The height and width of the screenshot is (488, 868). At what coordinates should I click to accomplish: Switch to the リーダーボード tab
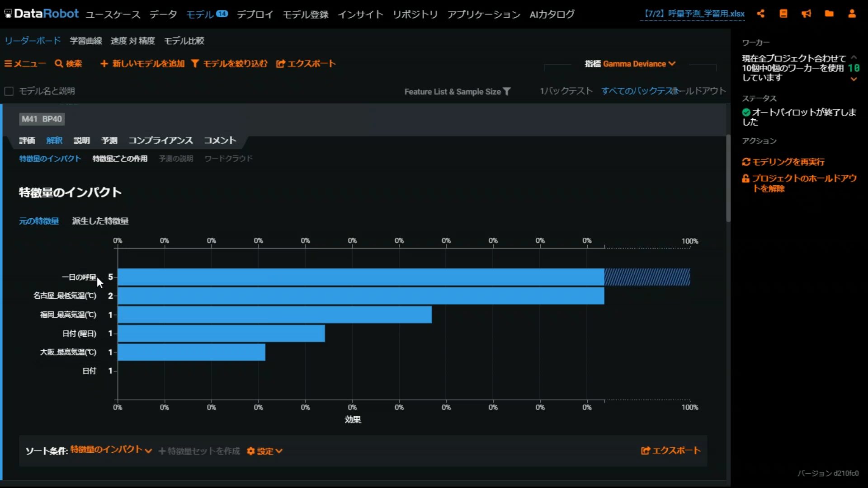(33, 41)
